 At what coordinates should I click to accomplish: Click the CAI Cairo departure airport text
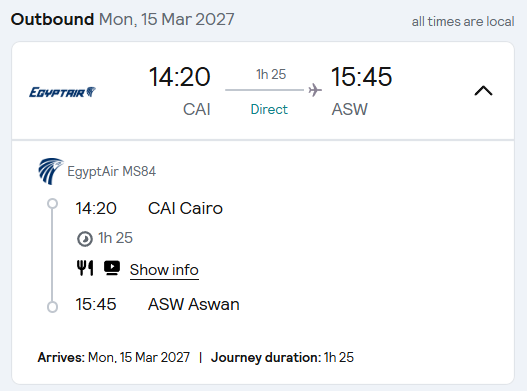pyautogui.click(x=185, y=208)
